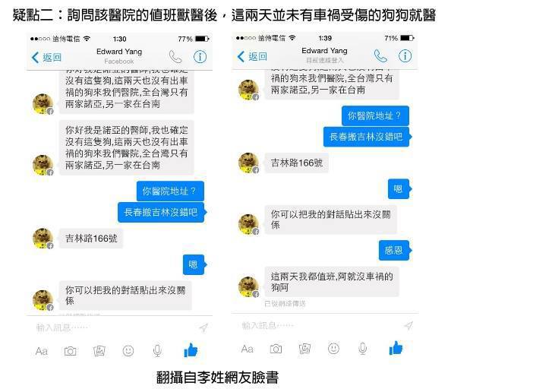This screenshot has height=392, width=552.
Task: Focus the 輸入訊息 field in right chat
Action: (x=320, y=325)
